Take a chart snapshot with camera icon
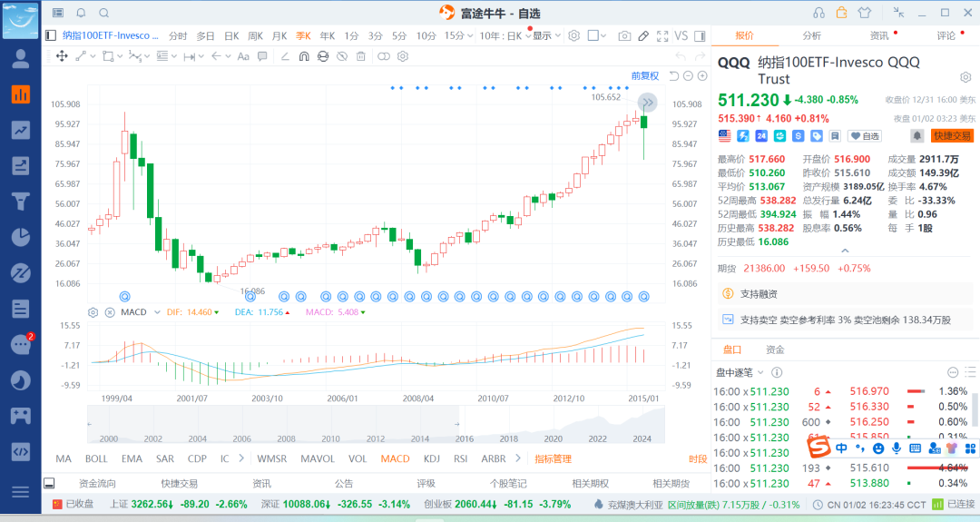980x522 pixels. point(623,36)
